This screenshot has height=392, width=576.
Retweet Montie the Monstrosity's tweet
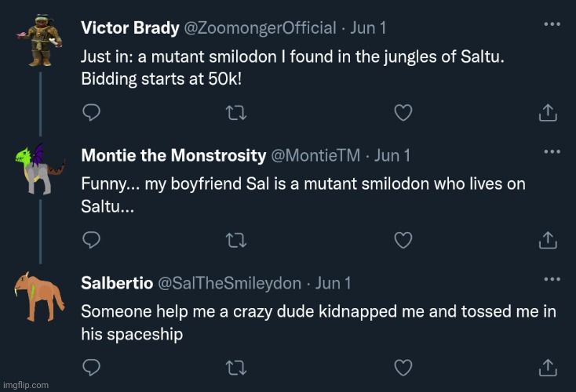click(235, 239)
